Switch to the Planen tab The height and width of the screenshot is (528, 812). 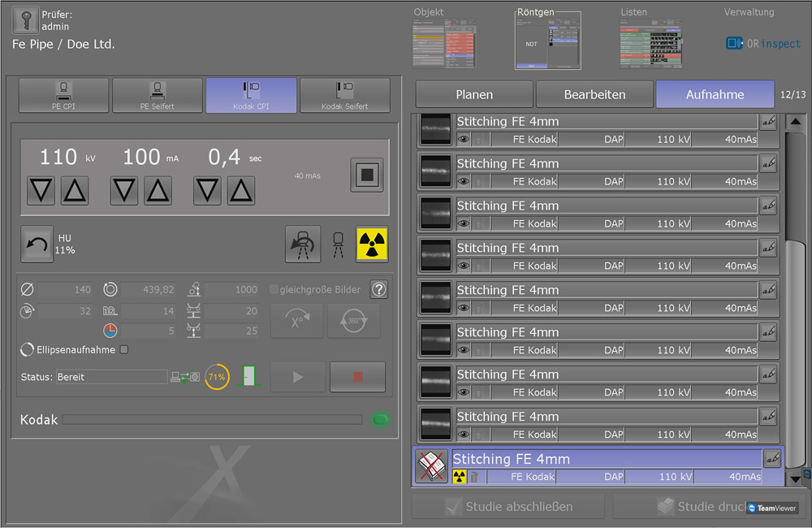(x=474, y=94)
